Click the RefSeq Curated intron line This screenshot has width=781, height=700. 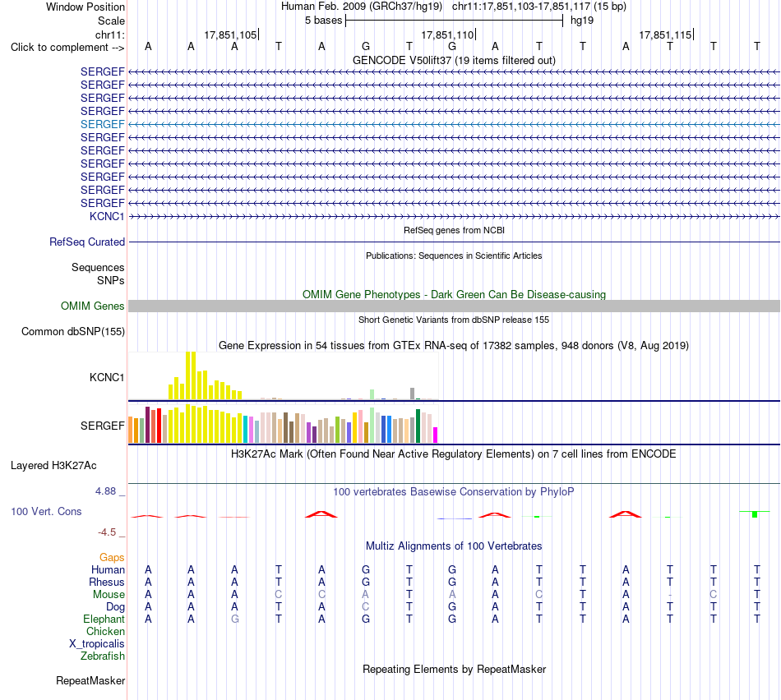[x=454, y=242]
